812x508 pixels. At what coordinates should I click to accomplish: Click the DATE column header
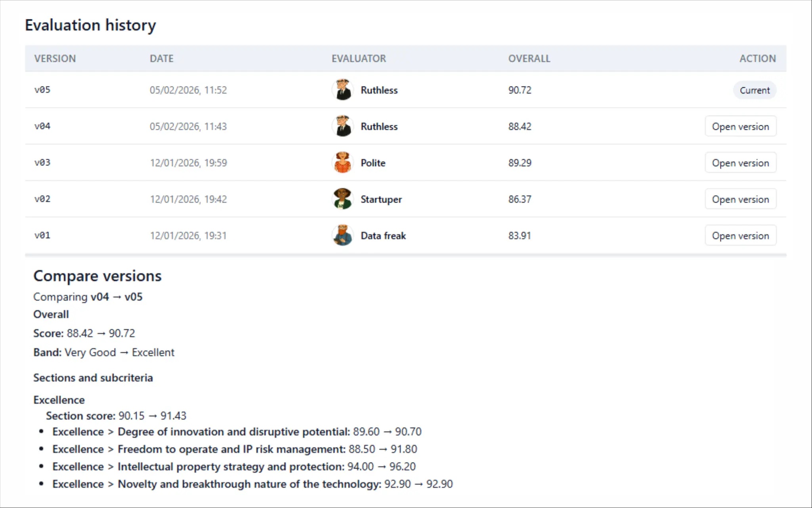coord(161,58)
